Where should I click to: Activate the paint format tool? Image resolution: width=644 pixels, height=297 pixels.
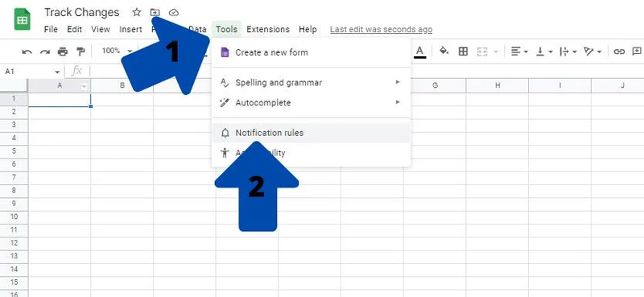[80, 52]
